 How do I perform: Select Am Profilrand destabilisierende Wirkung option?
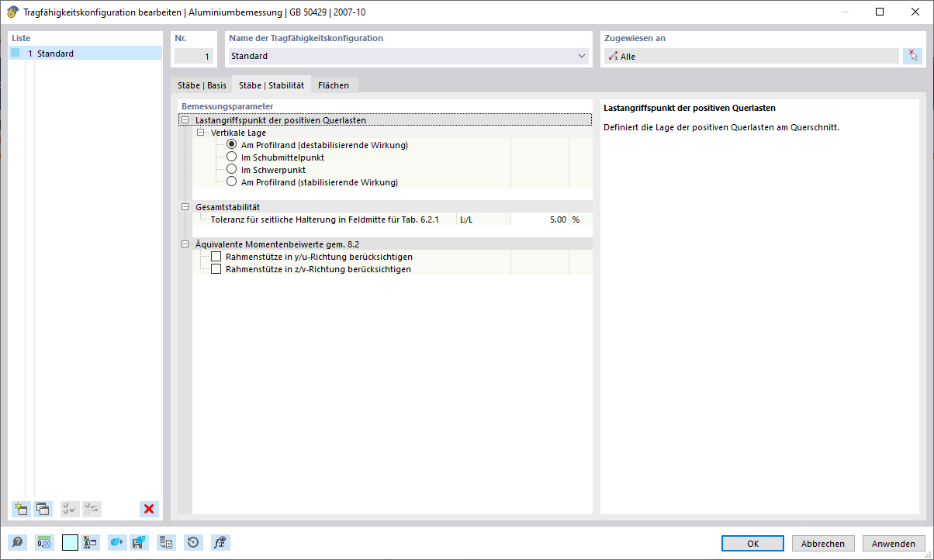[x=231, y=144]
